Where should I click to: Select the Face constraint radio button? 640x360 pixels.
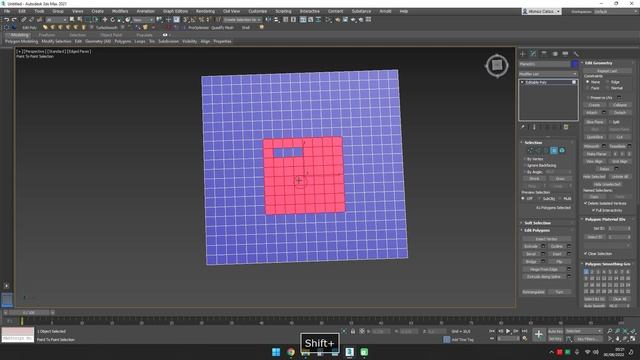588,88
